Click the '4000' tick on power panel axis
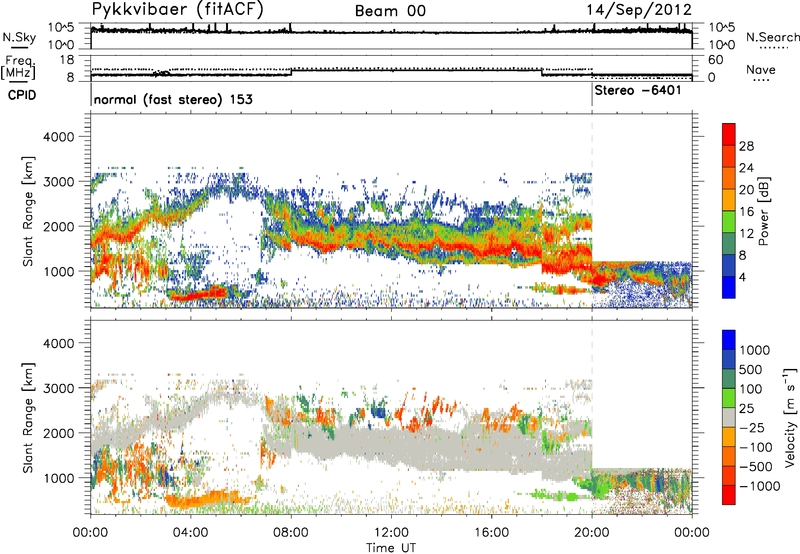Viewport: 800px width, 554px height. tap(58, 137)
